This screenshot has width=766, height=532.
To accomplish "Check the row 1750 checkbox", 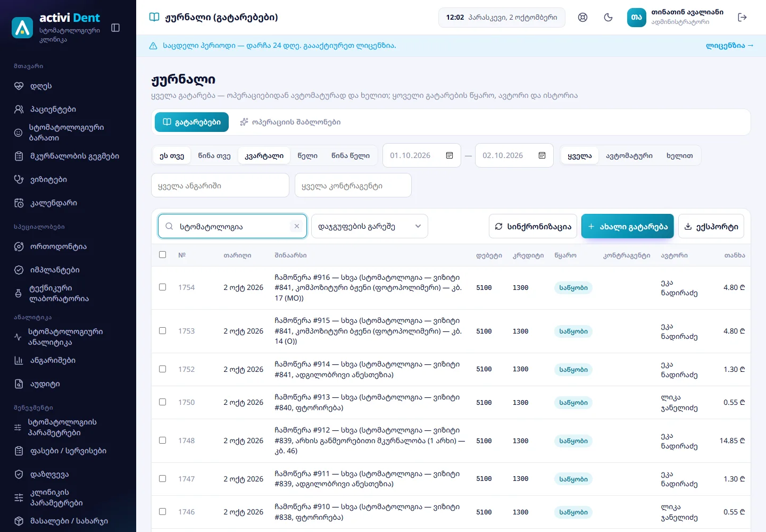I will click(x=163, y=402).
